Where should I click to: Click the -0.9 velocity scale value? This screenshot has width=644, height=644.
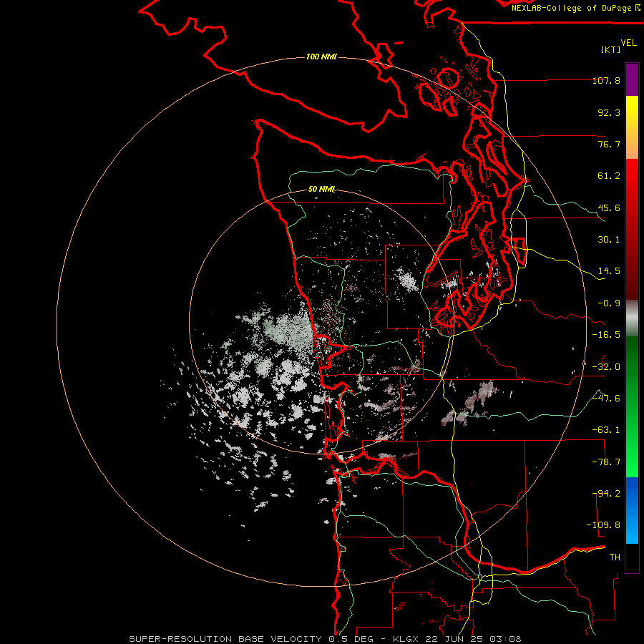click(x=609, y=303)
